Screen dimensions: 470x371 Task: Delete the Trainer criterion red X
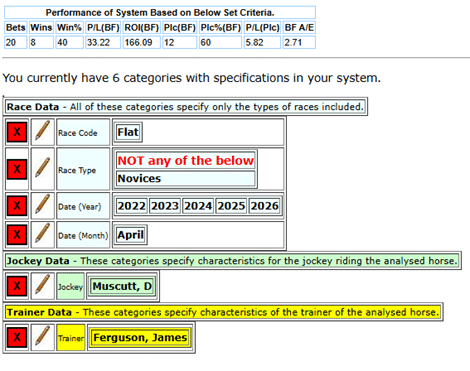tap(17, 337)
